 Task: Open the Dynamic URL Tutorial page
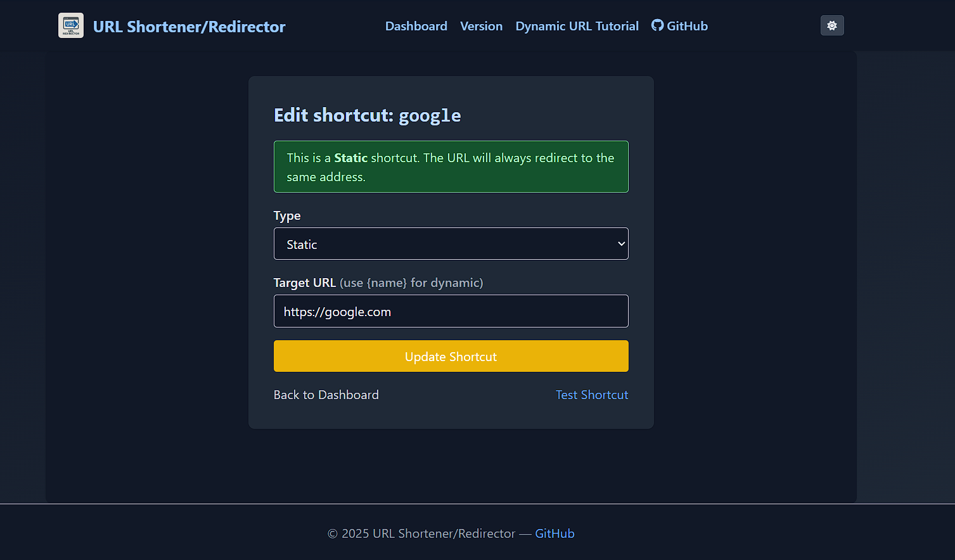(x=577, y=26)
